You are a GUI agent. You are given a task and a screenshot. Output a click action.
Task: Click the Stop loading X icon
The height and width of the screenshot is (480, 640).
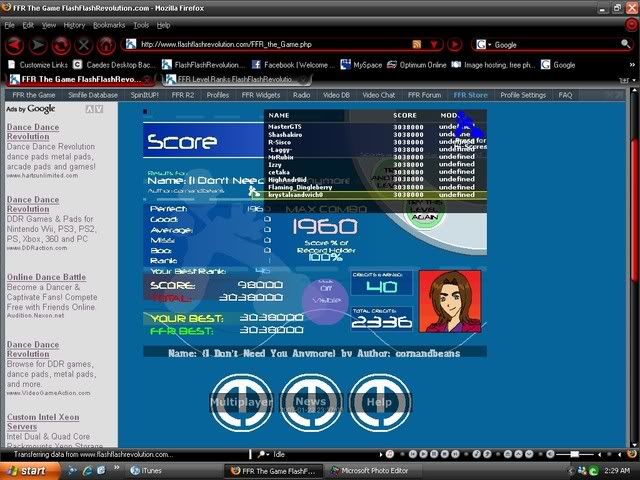point(82,45)
